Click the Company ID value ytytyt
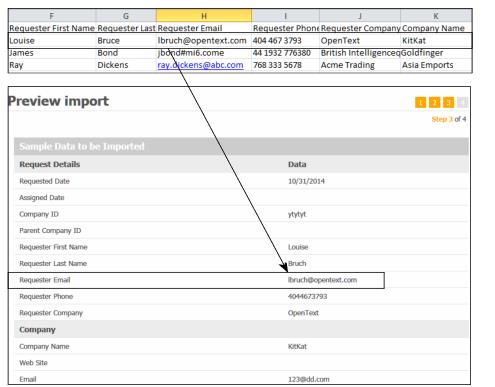 coord(297,214)
